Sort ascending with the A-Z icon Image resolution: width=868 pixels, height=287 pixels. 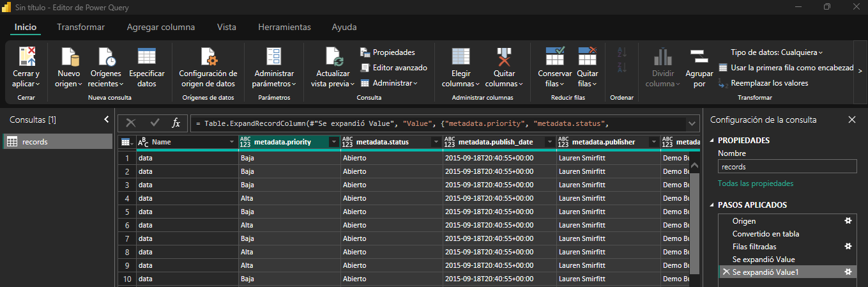[x=621, y=54]
